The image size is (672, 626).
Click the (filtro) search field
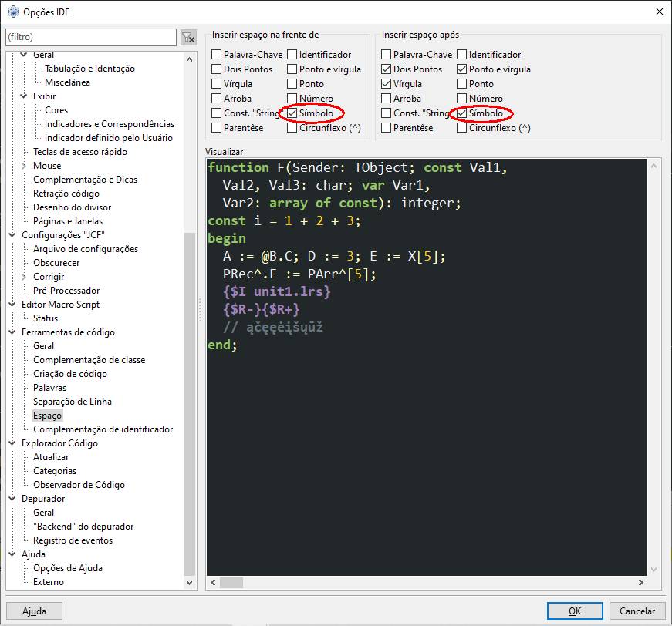91,37
